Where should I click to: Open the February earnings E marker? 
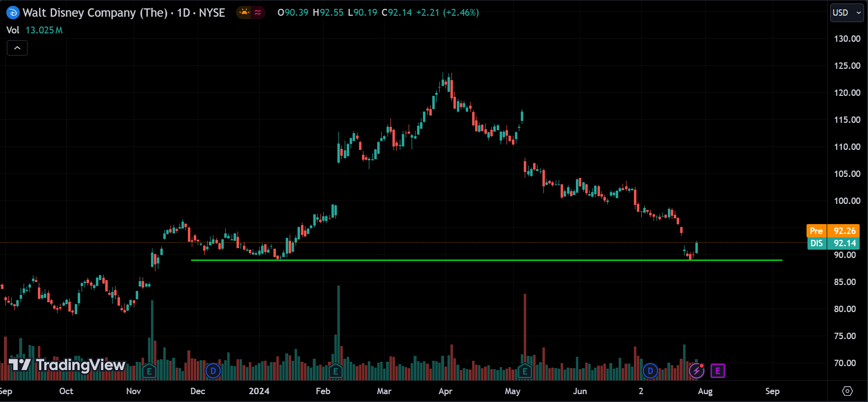click(x=336, y=371)
